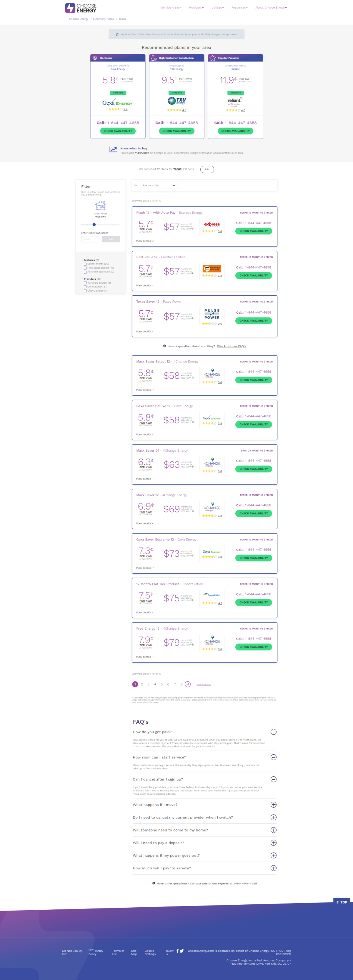Open the Providers navigation menu
The image size is (353, 980).
click(196, 8)
